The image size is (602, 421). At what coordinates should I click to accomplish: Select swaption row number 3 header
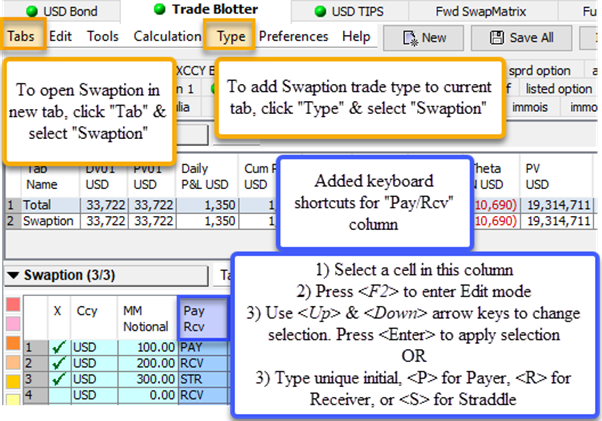(36, 379)
